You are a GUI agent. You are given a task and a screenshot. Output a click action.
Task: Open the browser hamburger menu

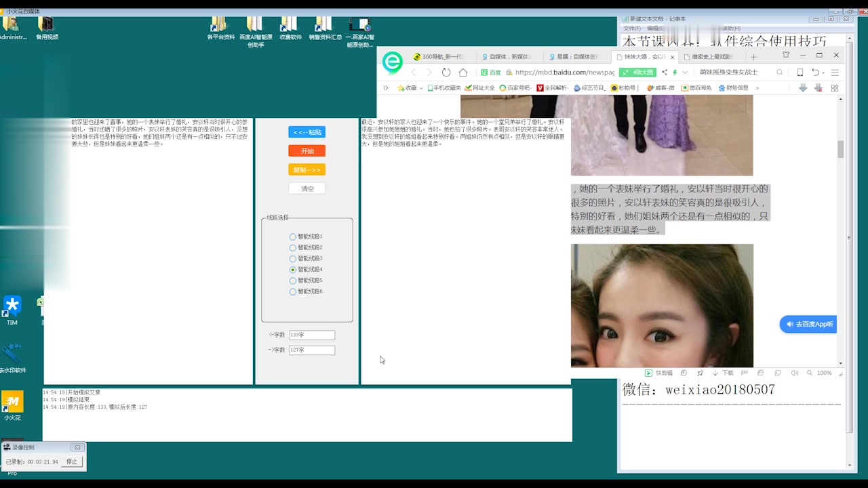(835, 72)
